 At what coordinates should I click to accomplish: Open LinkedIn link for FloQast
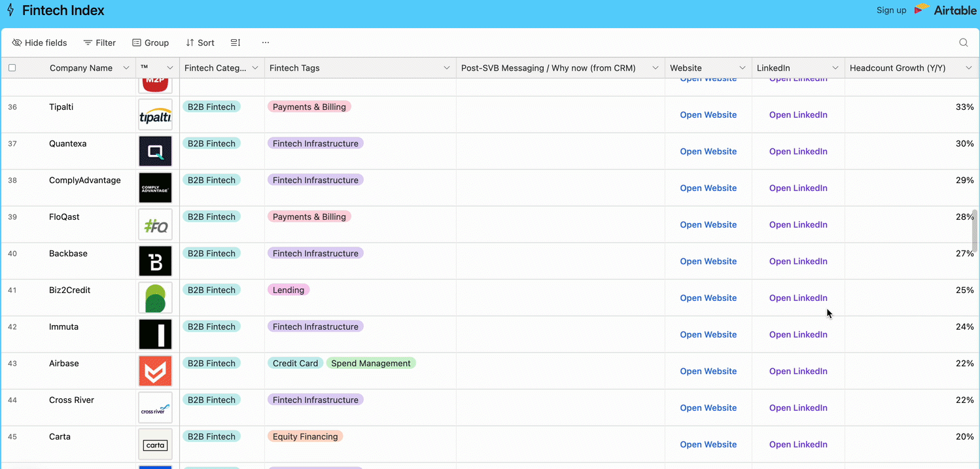798,225
